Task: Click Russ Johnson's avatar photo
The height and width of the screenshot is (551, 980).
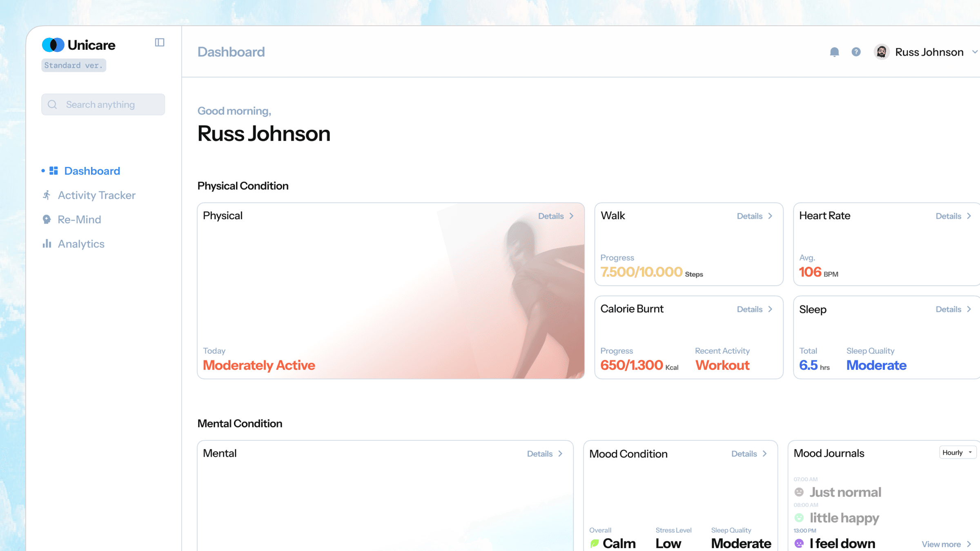Action: point(882,52)
